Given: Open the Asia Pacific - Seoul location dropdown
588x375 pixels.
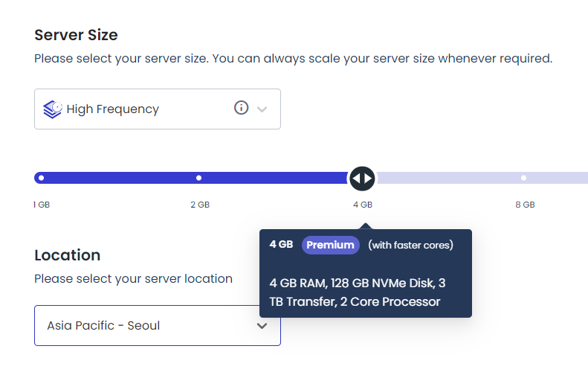Looking at the screenshot, I should point(158,325).
